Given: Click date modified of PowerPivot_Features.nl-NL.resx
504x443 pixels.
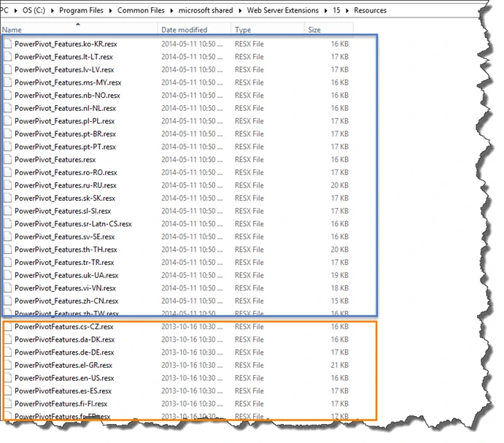Looking at the screenshot, I should coord(192,109).
